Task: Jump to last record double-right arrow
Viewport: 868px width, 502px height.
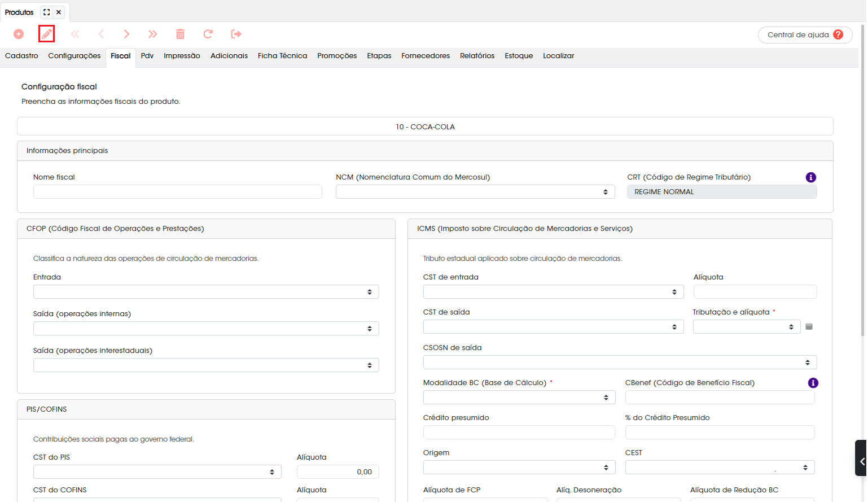Action: (152, 34)
